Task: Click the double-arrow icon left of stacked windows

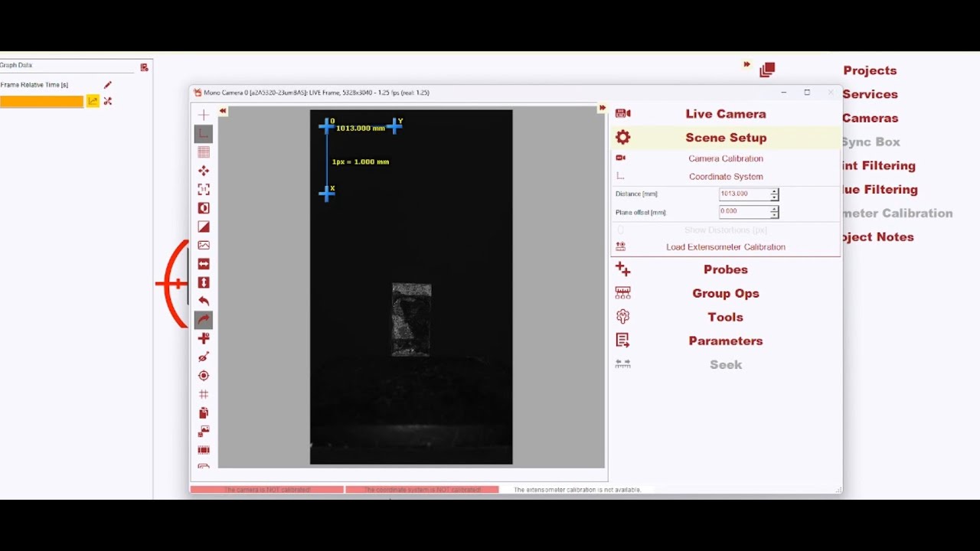Action: tap(746, 64)
